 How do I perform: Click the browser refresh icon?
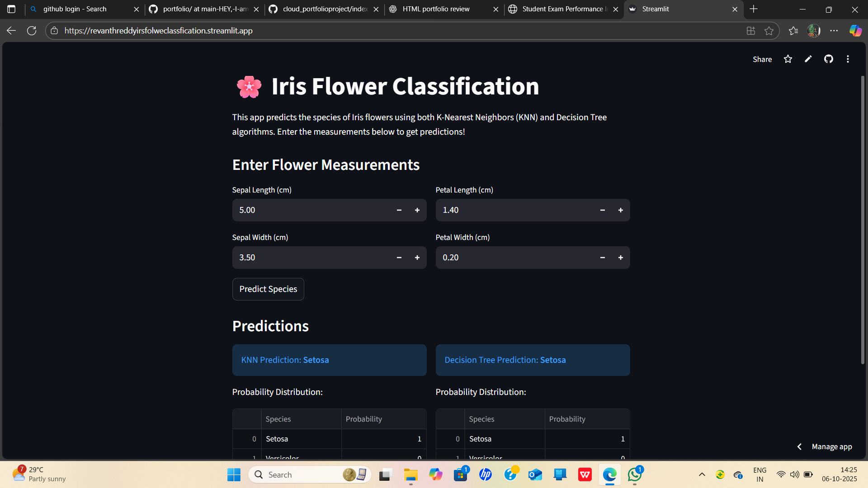point(32,31)
